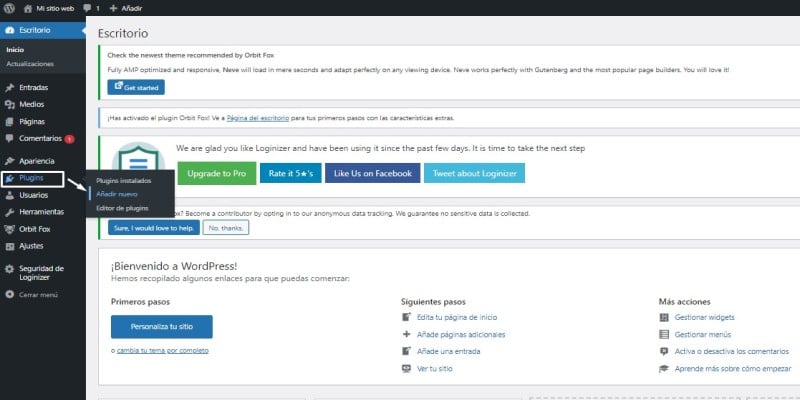The height and width of the screenshot is (400, 800).
Task: Choose Añadir nuevo from Plugins flyout
Action: coord(117,194)
